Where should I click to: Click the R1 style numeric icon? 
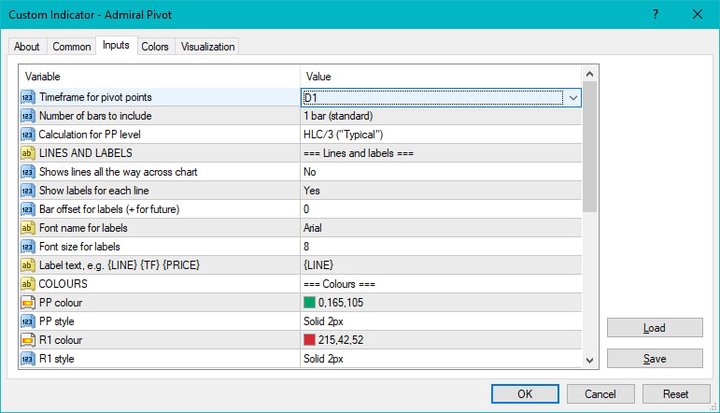[x=28, y=359]
